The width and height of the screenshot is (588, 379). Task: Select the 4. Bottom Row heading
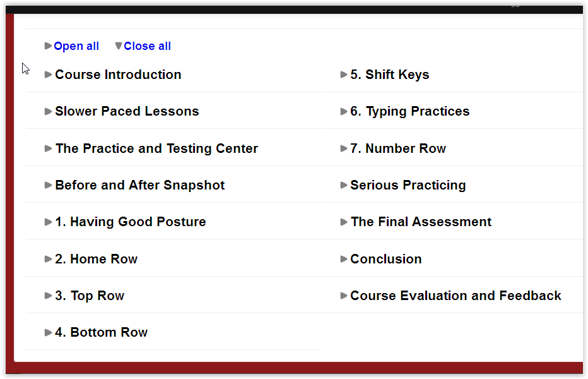(102, 332)
